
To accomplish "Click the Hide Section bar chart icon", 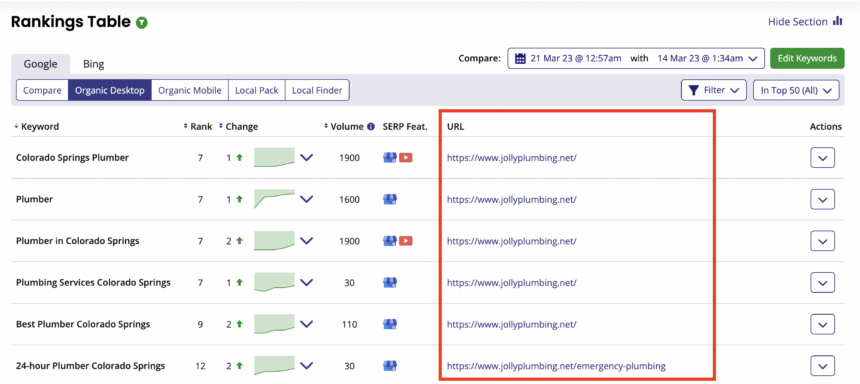I will click(837, 21).
